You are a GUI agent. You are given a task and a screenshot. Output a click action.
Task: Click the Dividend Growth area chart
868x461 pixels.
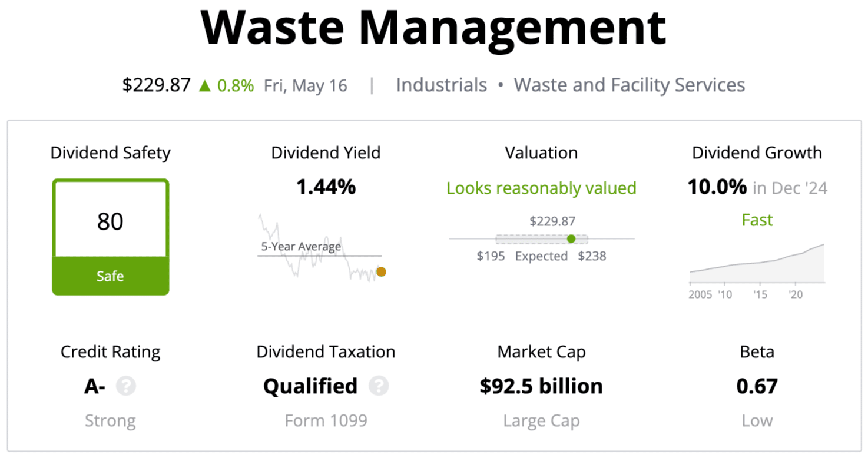pos(757,264)
